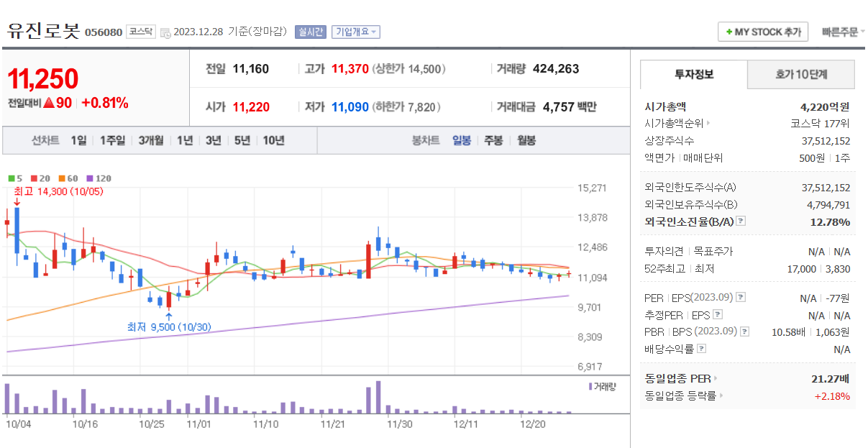This screenshot has height=448, width=868.
Task: Click the help icon next to 외국인소진율(B/A)
Action: pyautogui.click(x=741, y=221)
